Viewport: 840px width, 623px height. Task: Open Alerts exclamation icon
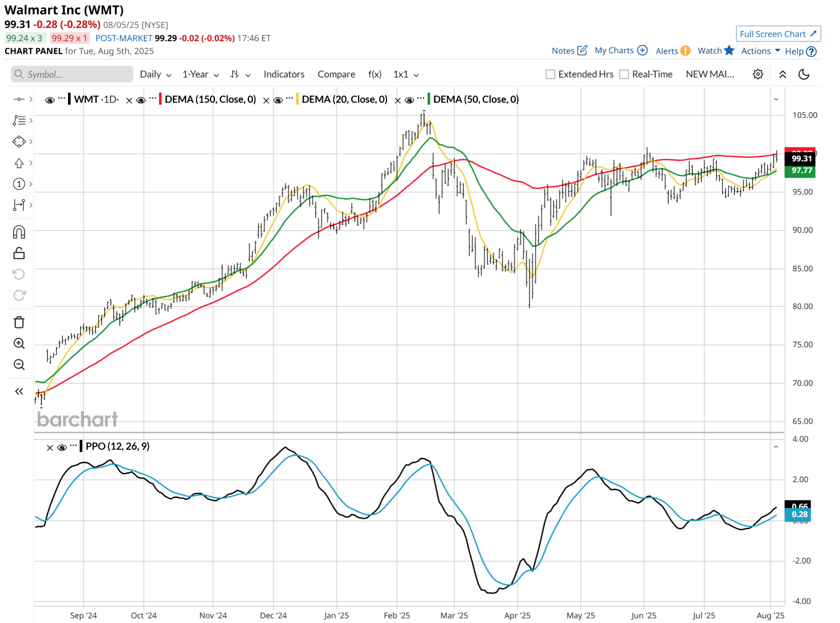(685, 51)
